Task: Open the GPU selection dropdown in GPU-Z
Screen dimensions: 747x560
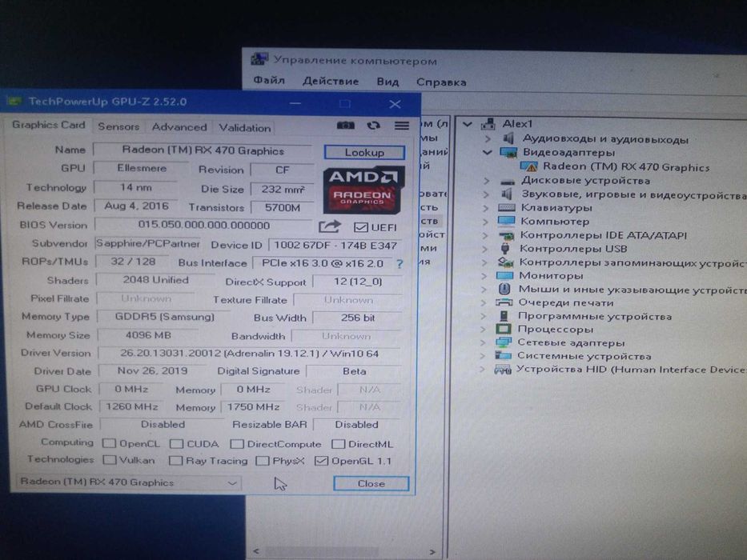Action: point(127,482)
